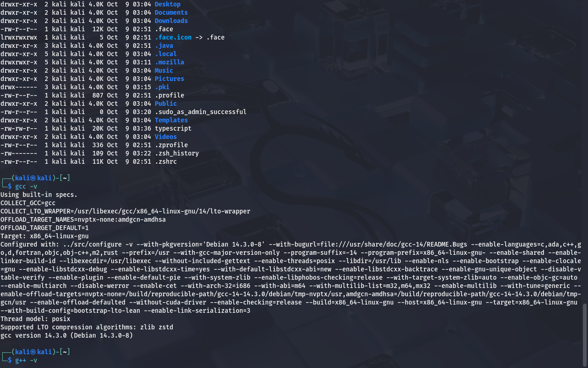
Task: Select the Documents folder entry
Action: (171, 12)
